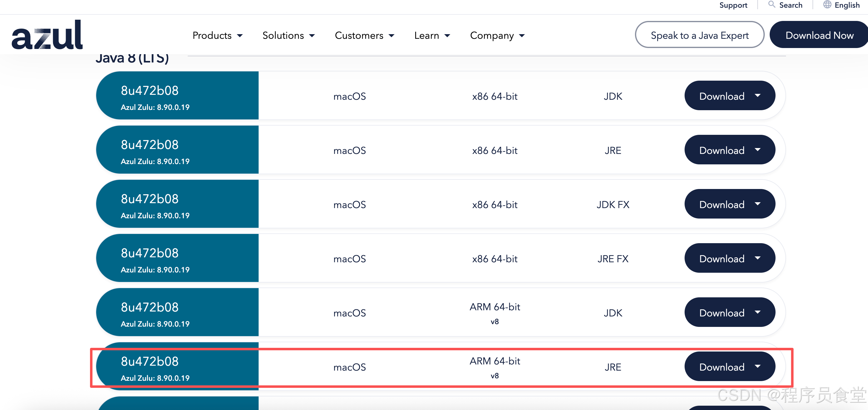
Task: Click the Azul logo
Action: click(47, 35)
